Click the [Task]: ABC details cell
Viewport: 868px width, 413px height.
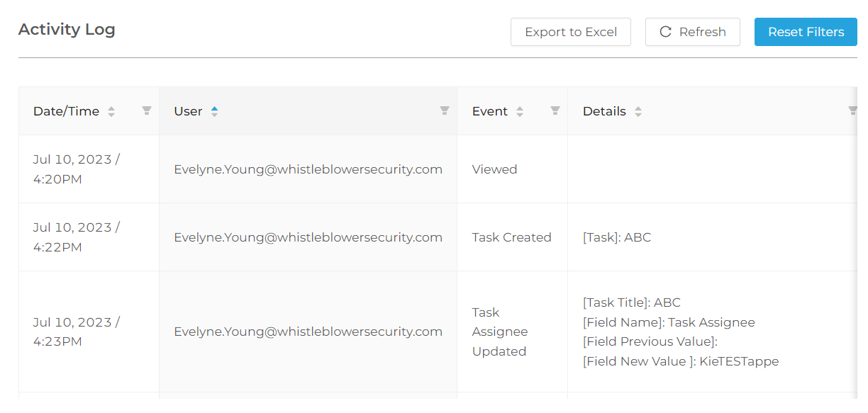click(x=712, y=237)
